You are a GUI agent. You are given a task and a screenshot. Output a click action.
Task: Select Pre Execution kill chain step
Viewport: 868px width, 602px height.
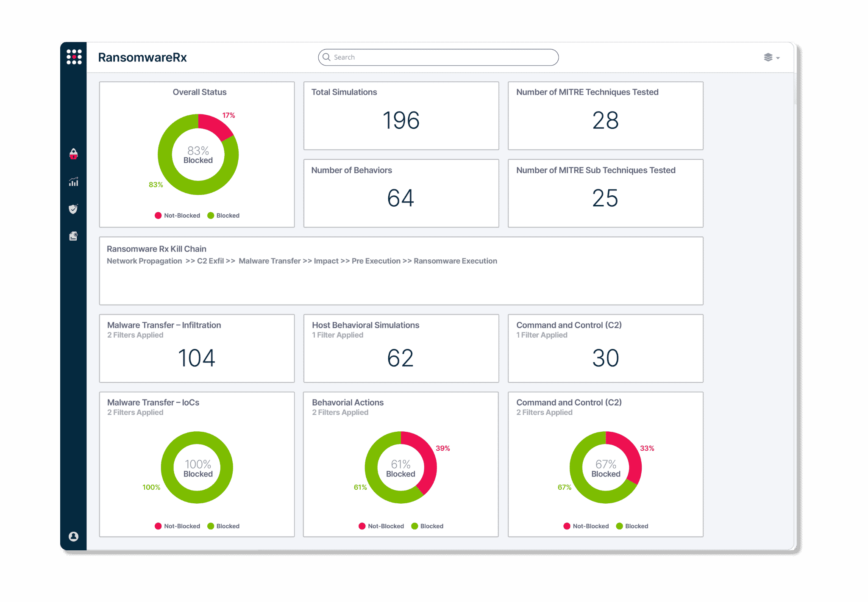(376, 261)
